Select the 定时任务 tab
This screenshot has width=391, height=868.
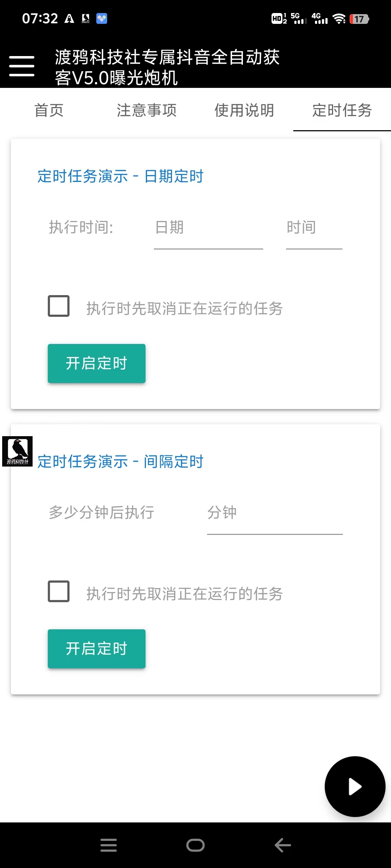342,110
